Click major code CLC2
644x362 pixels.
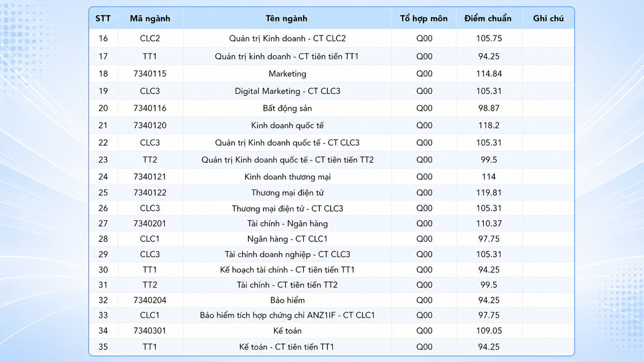point(150,39)
